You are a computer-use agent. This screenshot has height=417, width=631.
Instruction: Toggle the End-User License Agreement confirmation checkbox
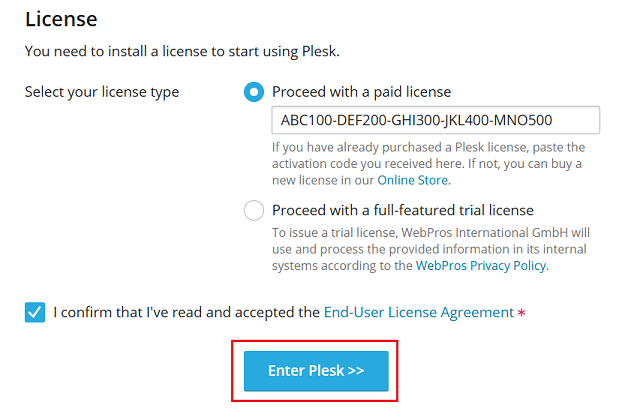tap(35, 312)
